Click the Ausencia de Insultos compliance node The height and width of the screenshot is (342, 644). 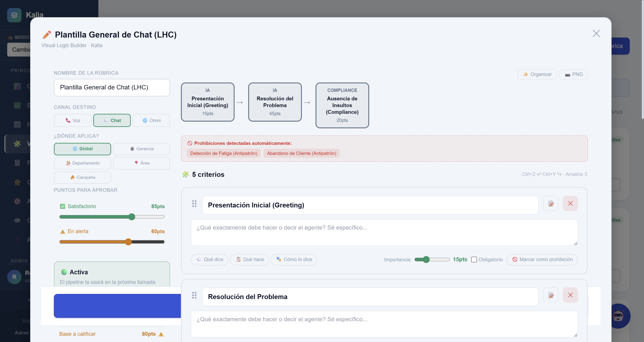coord(342,105)
